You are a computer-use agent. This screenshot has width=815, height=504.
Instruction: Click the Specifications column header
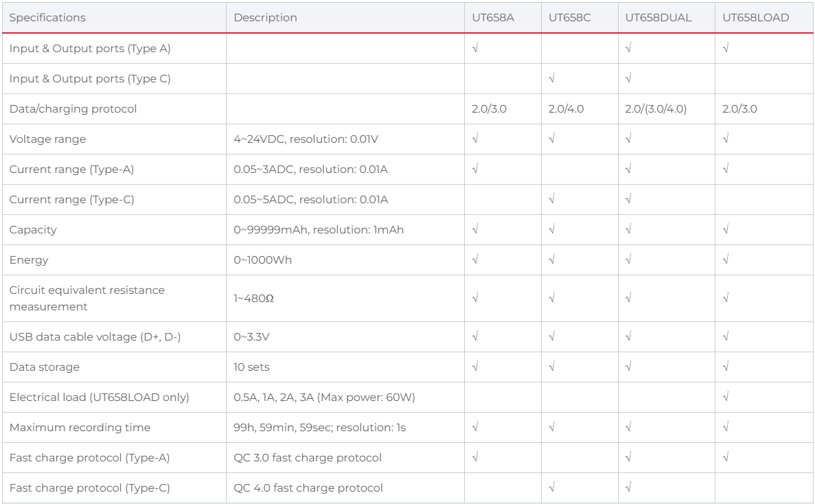click(x=47, y=18)
